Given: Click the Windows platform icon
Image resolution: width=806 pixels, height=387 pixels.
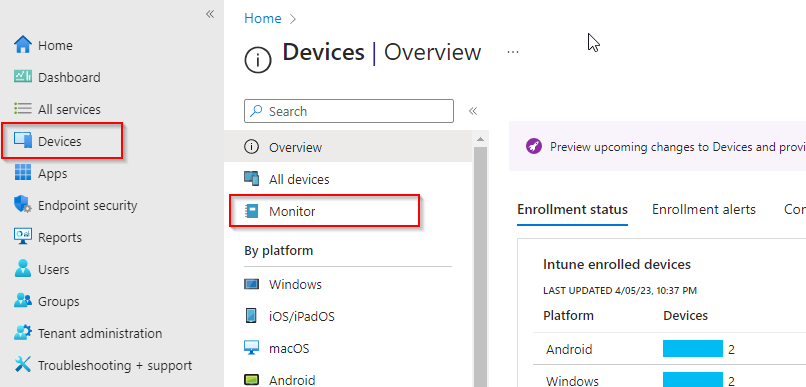Looking at the screenshot, I should [x=251, y=284].
